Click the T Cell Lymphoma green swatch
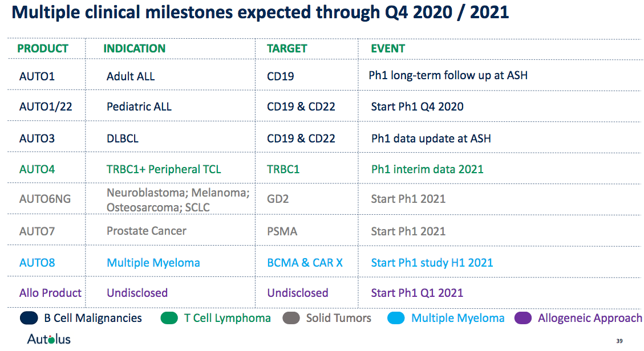 coord(169,318)
